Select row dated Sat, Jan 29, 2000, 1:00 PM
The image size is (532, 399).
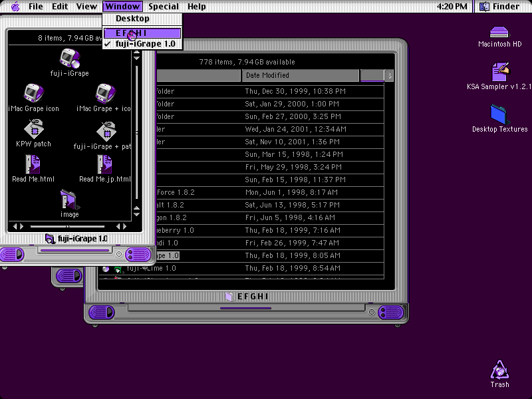point(271,104)
